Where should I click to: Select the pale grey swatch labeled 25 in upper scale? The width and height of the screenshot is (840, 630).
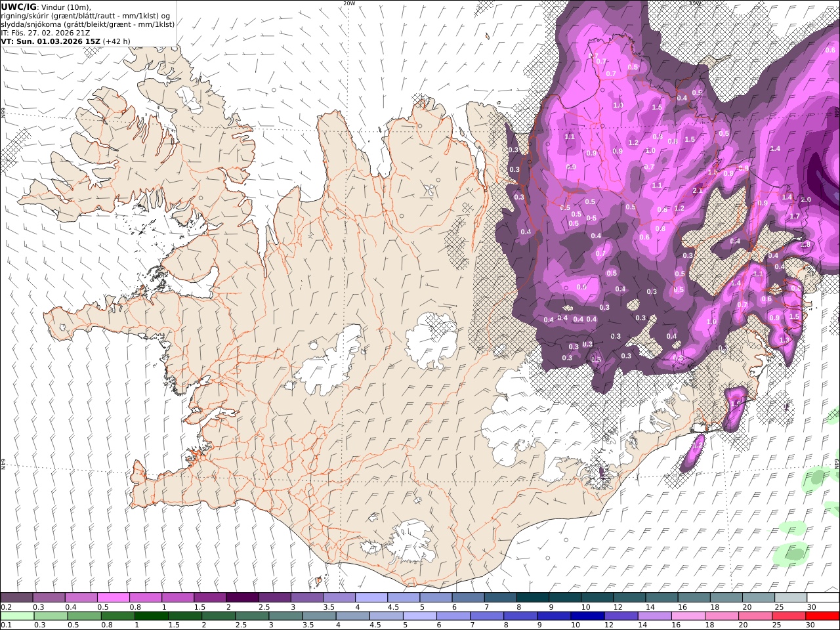(x=791, y=598)
